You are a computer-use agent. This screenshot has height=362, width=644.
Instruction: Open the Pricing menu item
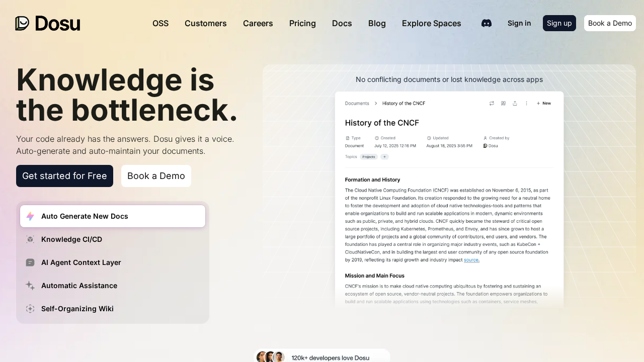coord(302,23)
